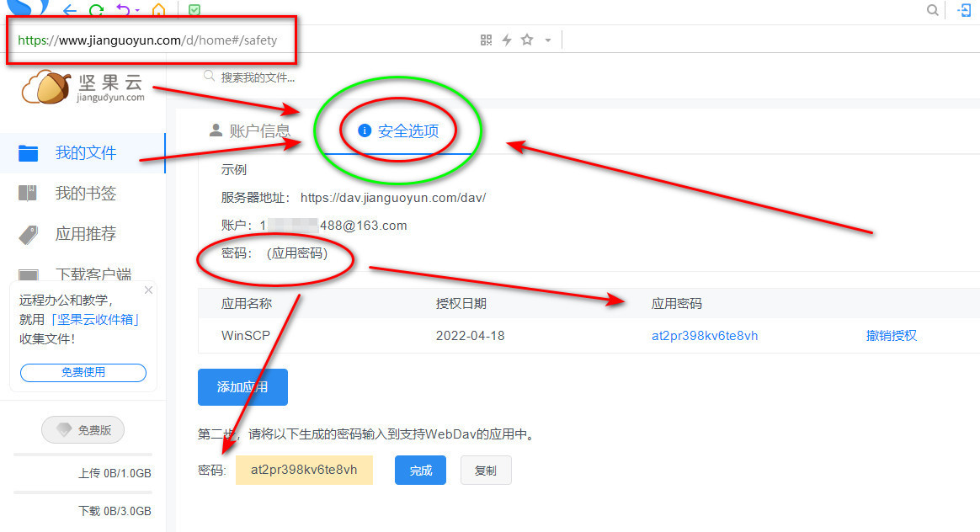
Task: Click the tag icon for 应用推荐
Action: 28,234
